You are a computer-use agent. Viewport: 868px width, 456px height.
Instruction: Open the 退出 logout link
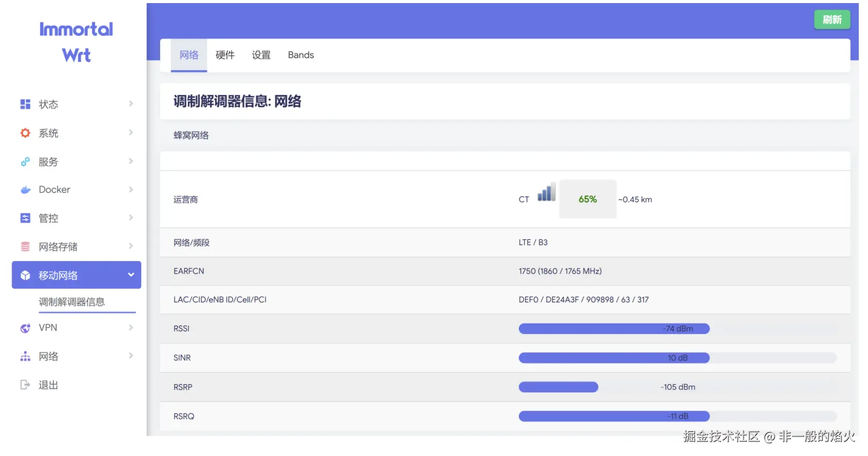click(x=76, y=385)
